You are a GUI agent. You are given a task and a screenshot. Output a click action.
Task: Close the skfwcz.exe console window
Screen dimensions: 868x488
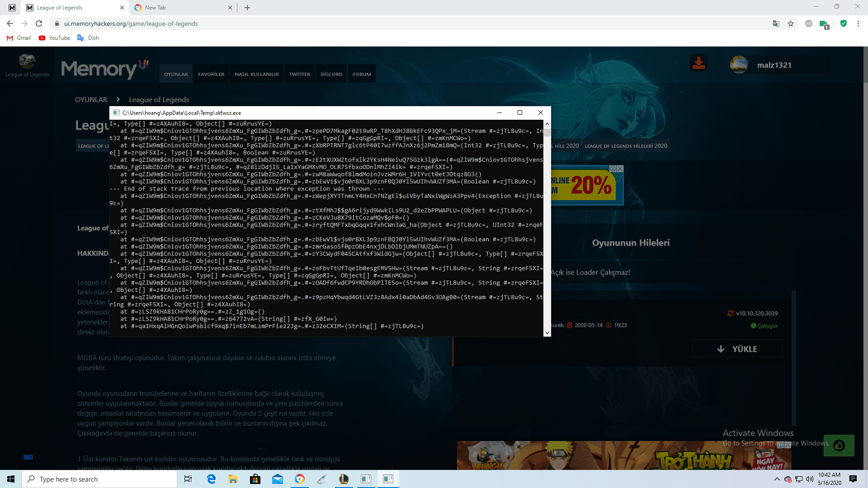540,113
